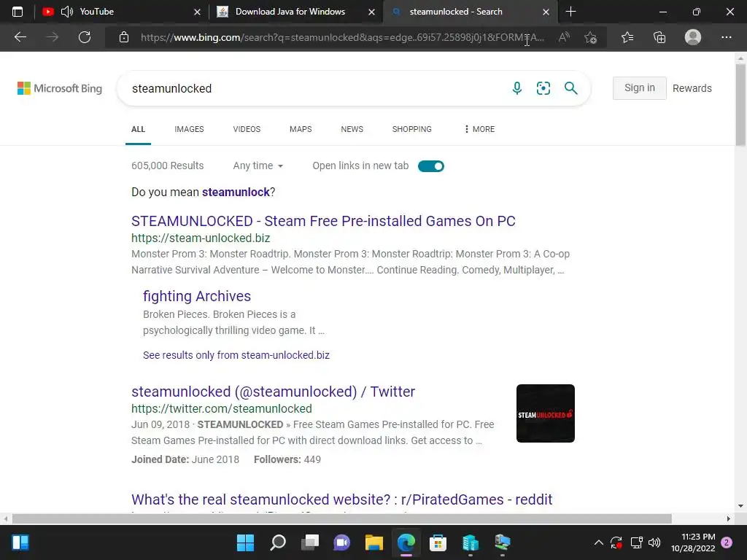Open Windows taskbar Search
This screenshot has height=560, width=747.
pyautogui.click(x=278, y=542)
